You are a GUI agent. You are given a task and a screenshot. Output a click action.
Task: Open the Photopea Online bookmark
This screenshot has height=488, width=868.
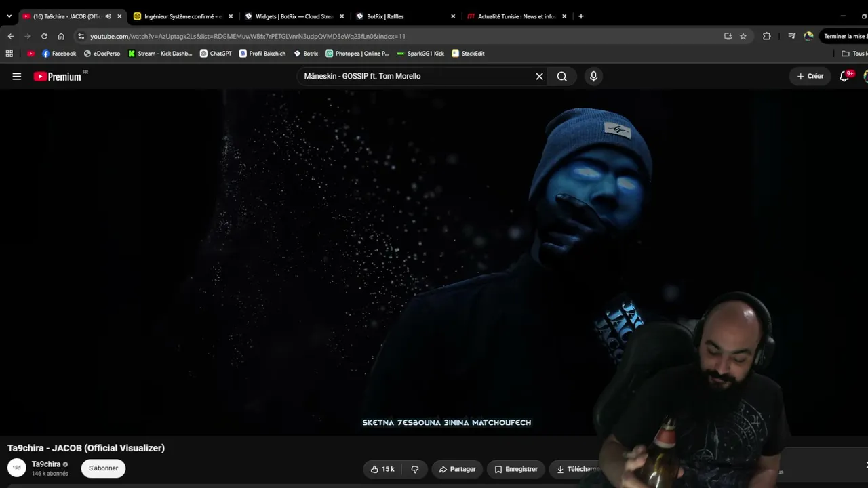(x=357, y=54)
